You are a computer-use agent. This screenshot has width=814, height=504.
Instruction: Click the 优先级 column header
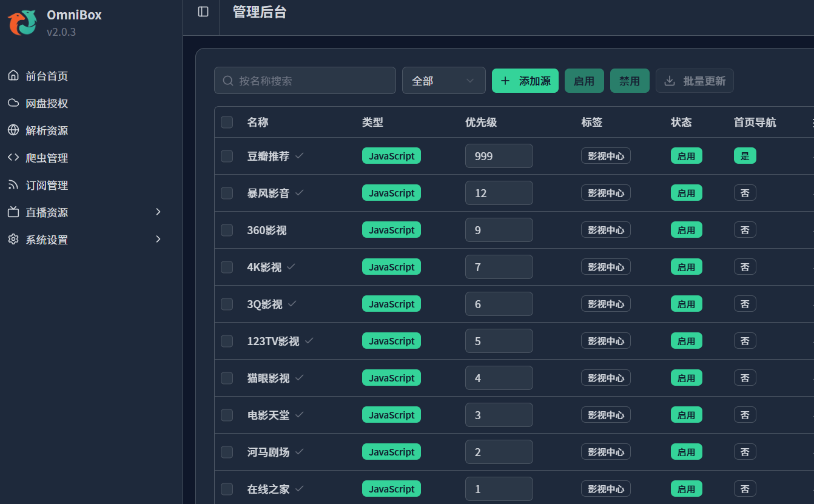481,122
